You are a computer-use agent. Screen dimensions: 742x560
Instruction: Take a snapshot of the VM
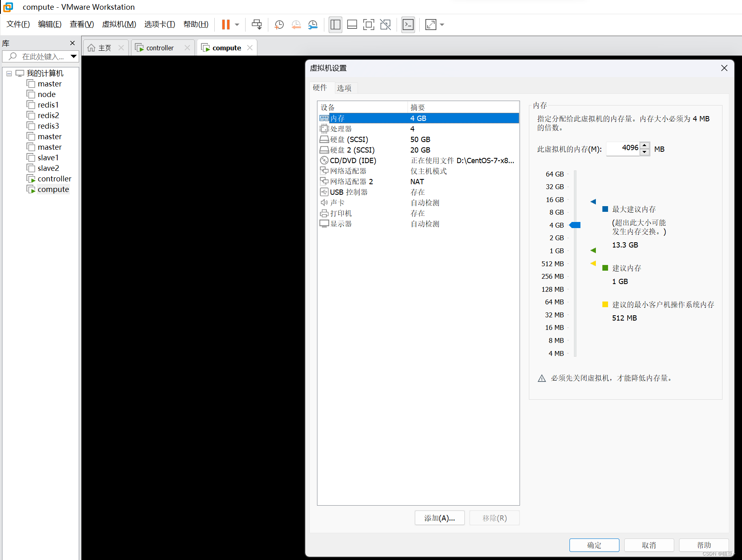(278, 24)
